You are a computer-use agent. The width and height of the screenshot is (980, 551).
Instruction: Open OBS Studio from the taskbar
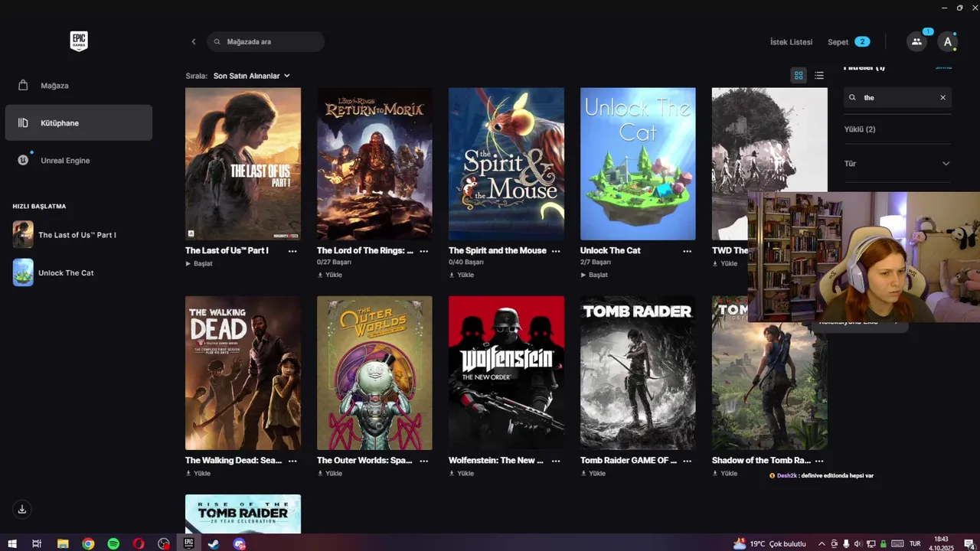[164, 543]
